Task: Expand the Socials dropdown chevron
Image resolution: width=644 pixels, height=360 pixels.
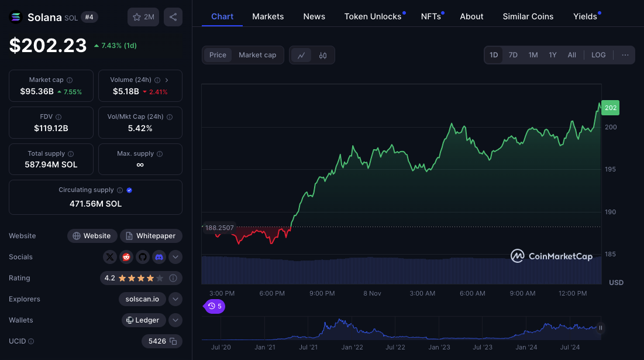Action: click(x=175, y=257)
